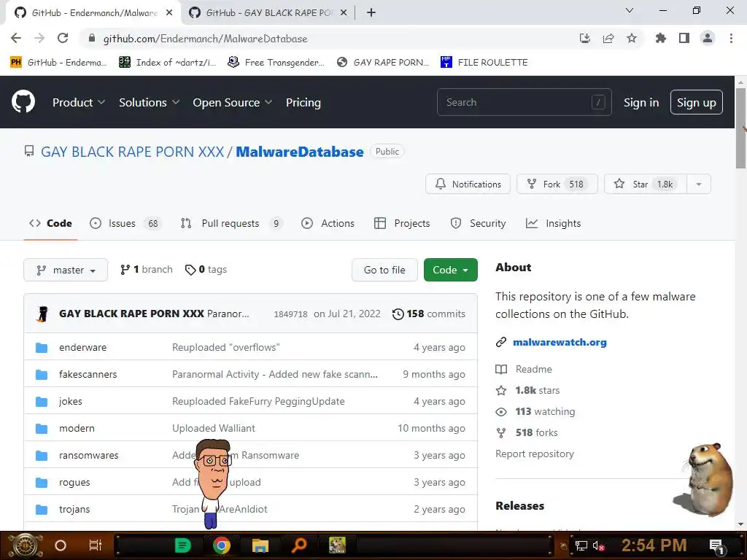Click the Uploaded Walliant commit message
747x560 pixels.
click(214, 429)
